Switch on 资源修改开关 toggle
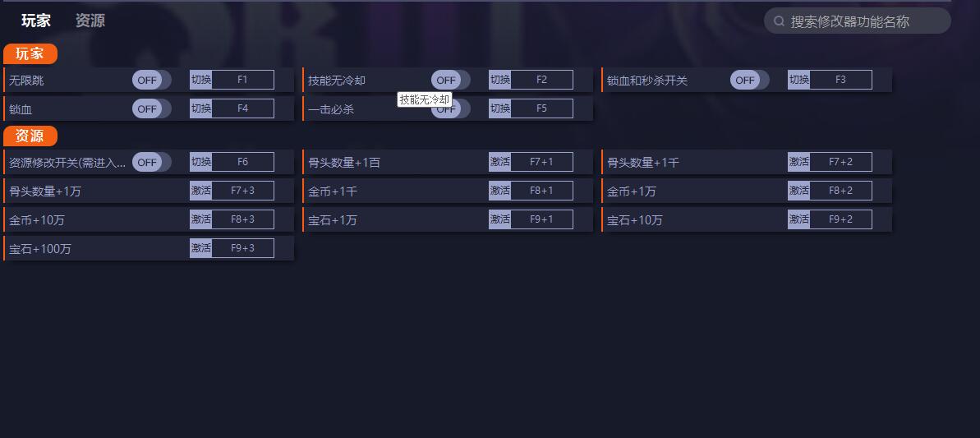Image resolution: width=980 pixels, height=438 pixels. (x=151, y=162)
